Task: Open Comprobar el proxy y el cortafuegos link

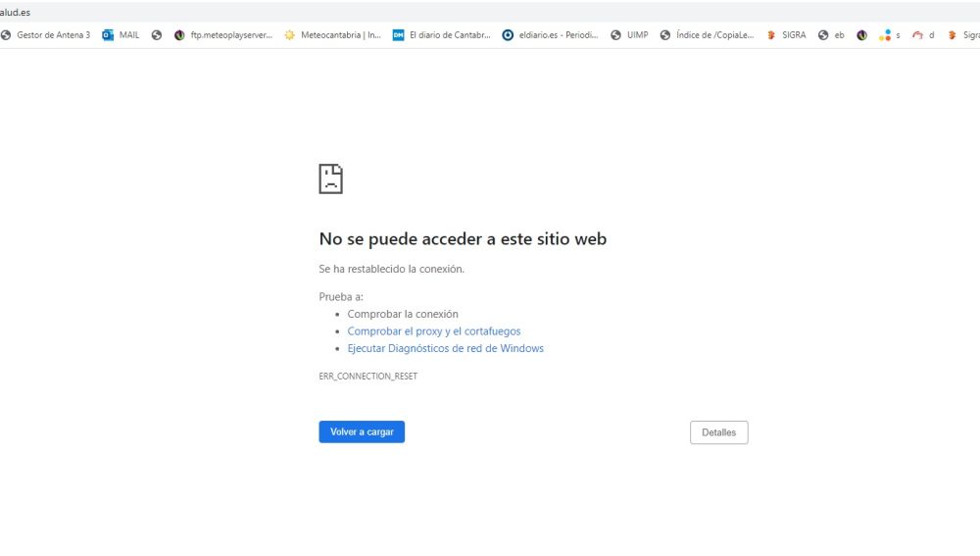Action: point(434,330)
